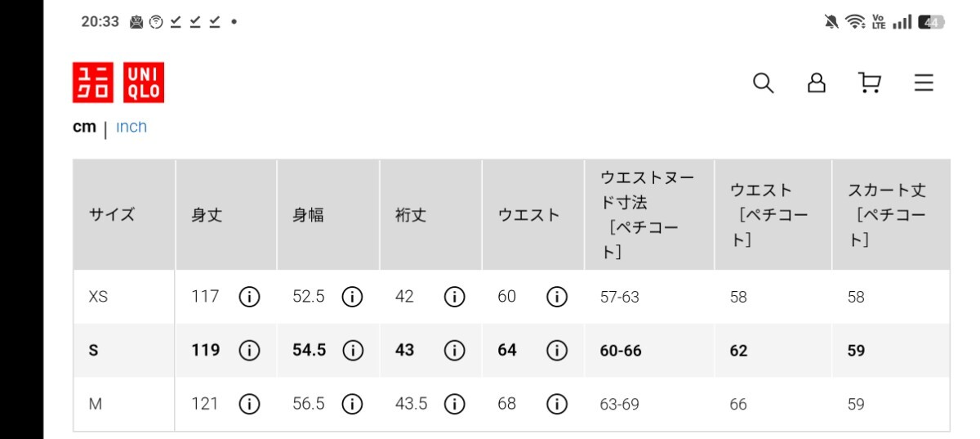Show info for M 裄丈 43.5
Screen dimensions: 980x439
pos(455,404)
